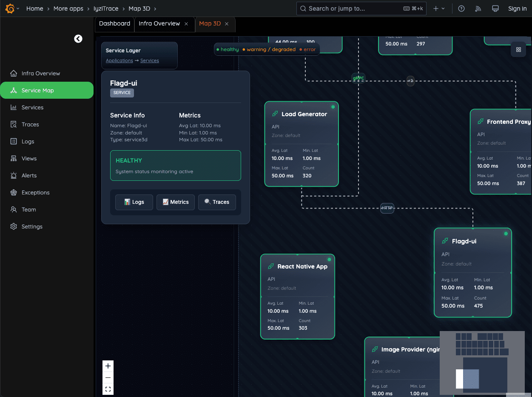Open the news feed RSS icon
The height and width of the screenshot is (397, 532).
pyautogui.click(x=478, y=9)
